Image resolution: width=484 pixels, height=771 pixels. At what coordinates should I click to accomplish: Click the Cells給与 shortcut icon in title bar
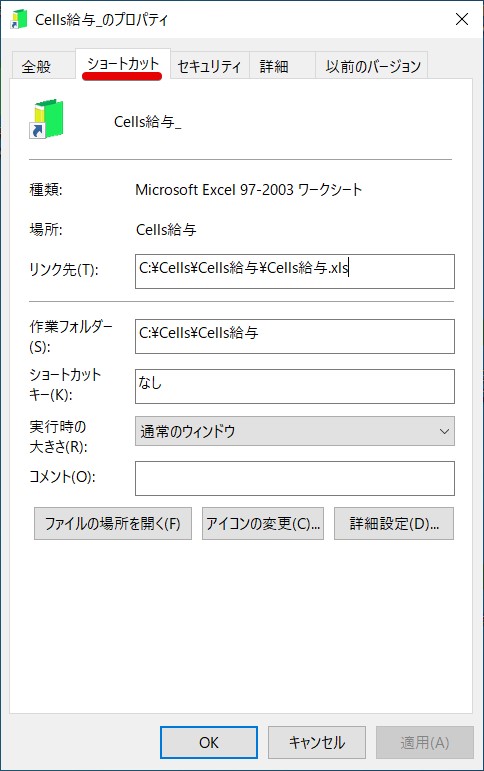tap(19, 20)
